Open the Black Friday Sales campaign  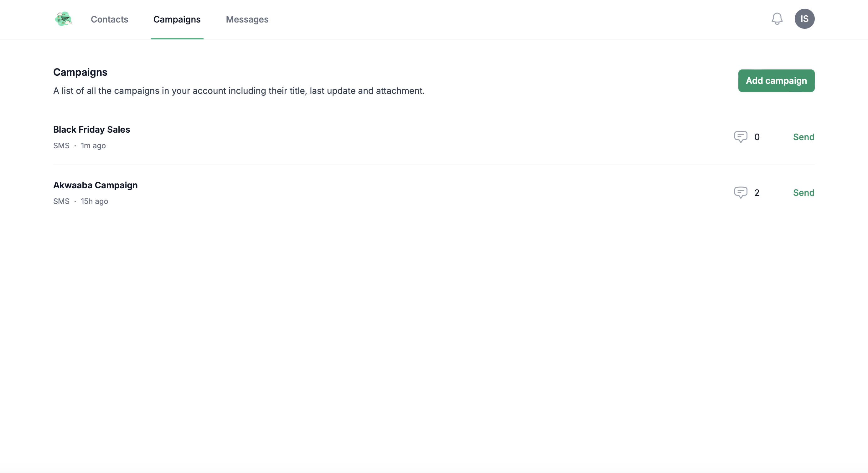(x=91, y=129)
